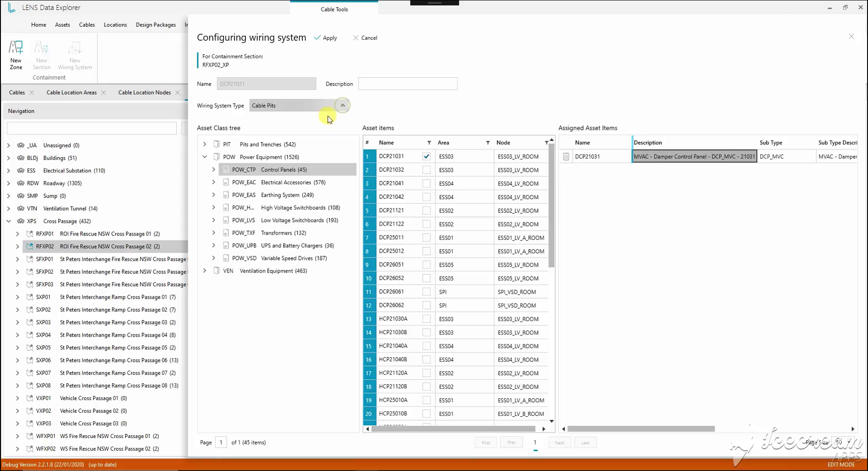Image resolution: width=868 pixels, height=471 pixels.
Task: Expand the VEN Ventilation Equipment node
Action: click(x=205, y=271)
